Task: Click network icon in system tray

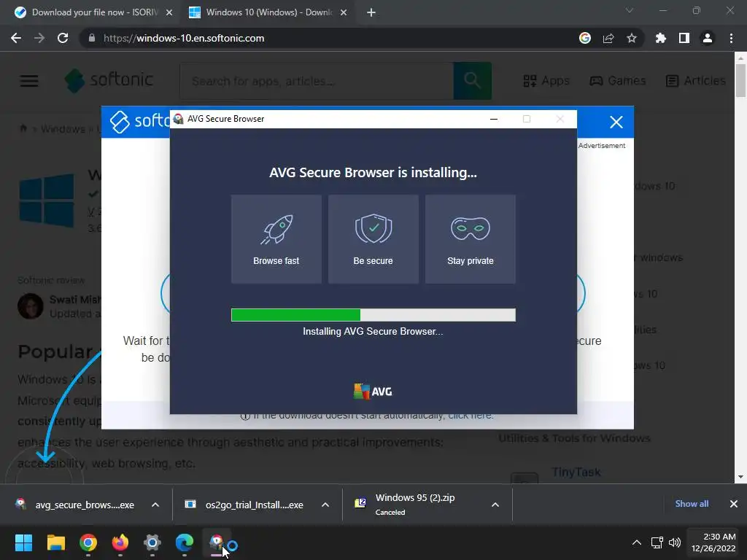Action: [x=657, y=542]
